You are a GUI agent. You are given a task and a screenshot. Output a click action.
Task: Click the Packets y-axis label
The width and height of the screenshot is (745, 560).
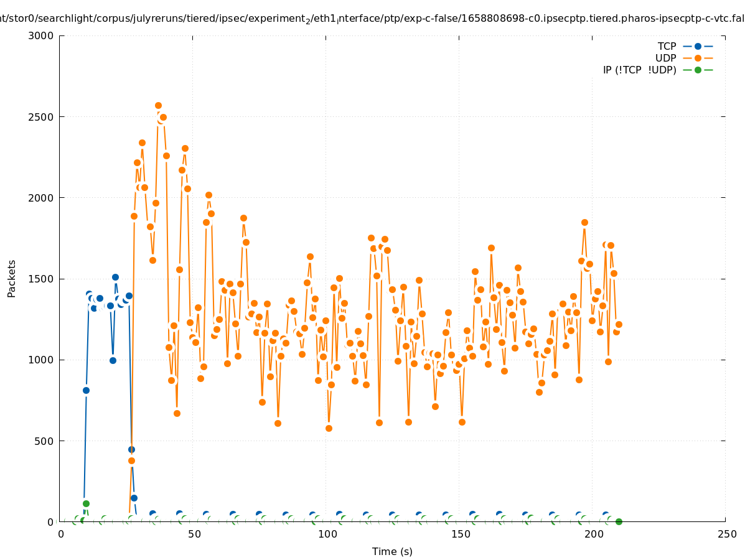click(x=11, y=279)
